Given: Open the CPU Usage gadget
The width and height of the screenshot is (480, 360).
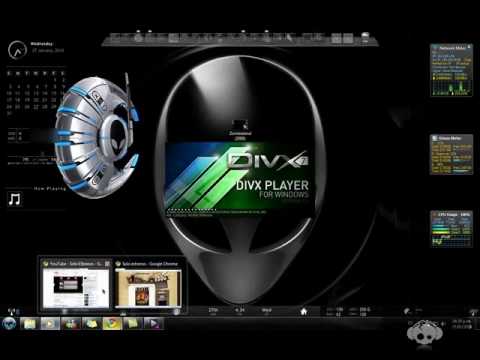Looking at the screenshot, I should point(451,229).
